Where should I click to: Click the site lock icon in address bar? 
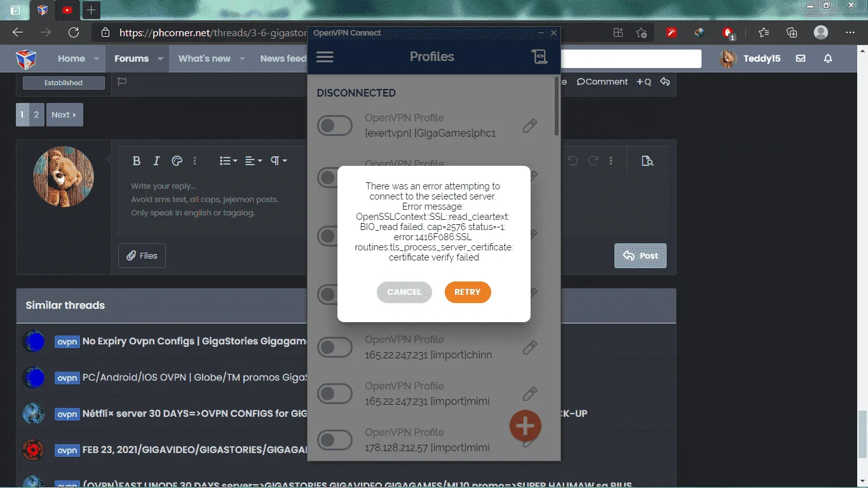tap(105, 32)
